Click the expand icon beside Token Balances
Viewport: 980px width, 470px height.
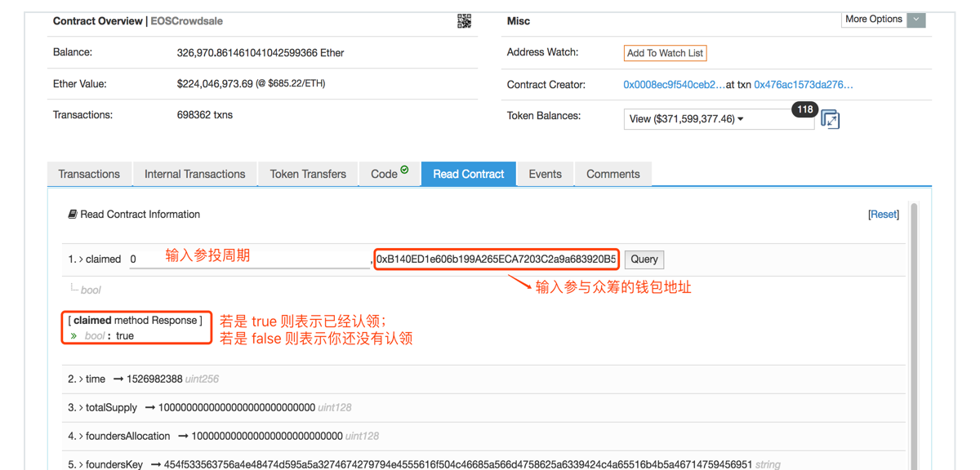(830, 119)
